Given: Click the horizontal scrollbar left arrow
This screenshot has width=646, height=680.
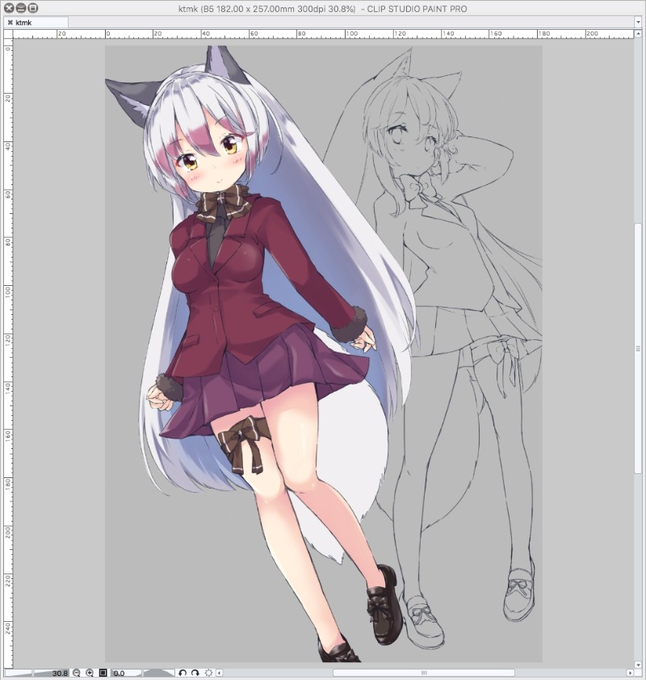Looking at the screenshot, I should [x=219, y=673].
